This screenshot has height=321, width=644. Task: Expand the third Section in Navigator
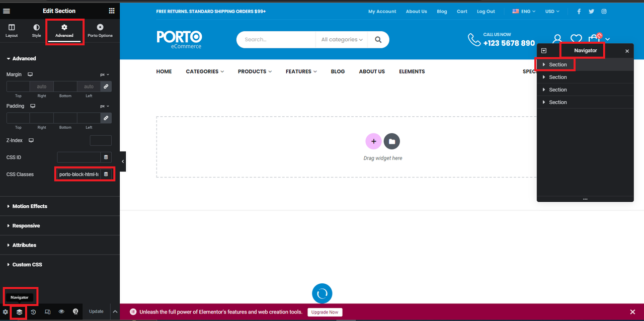coord(544,90)
